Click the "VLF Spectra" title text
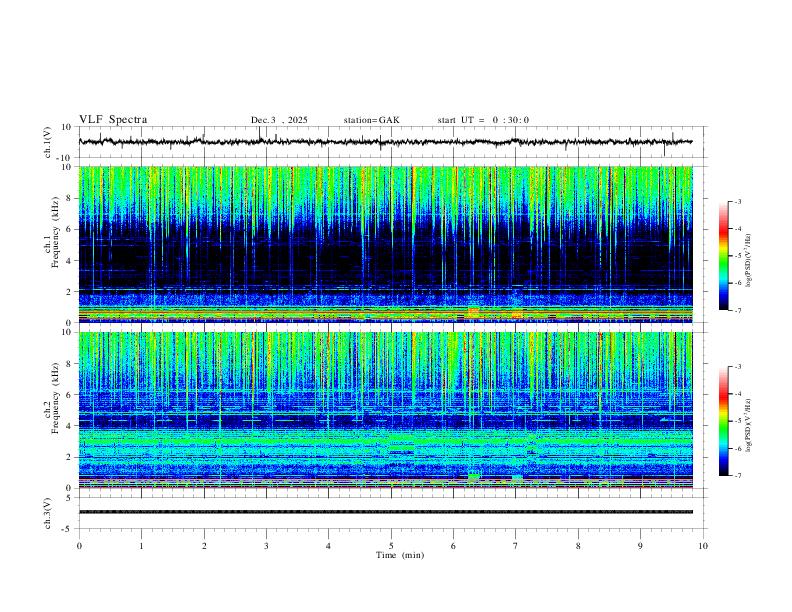 113,120
